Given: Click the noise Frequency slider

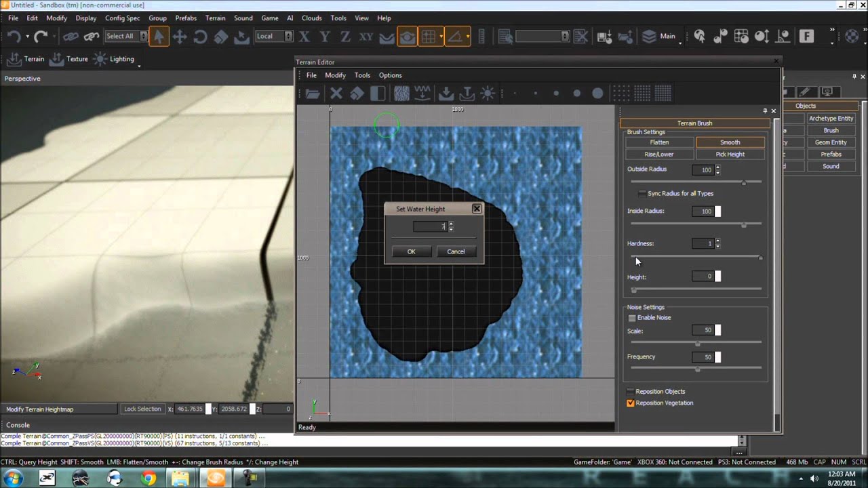Looking at the screenshot, I should 696,369.
